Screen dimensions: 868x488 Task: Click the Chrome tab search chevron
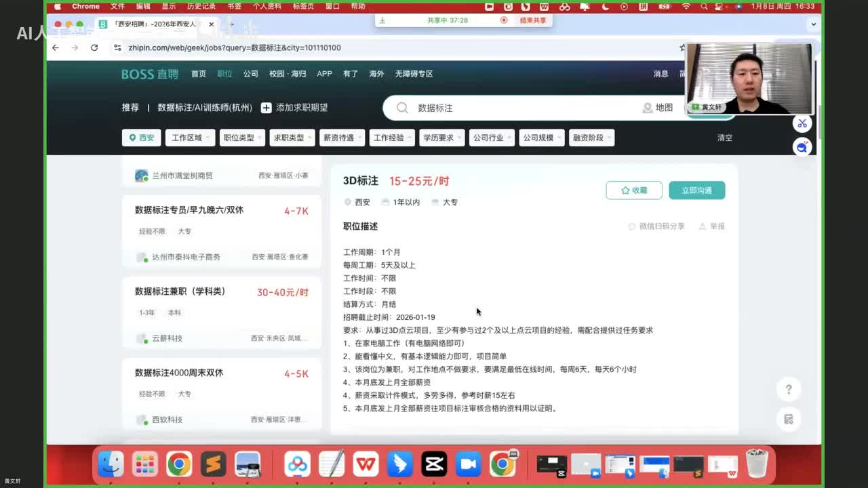(814, 24)
